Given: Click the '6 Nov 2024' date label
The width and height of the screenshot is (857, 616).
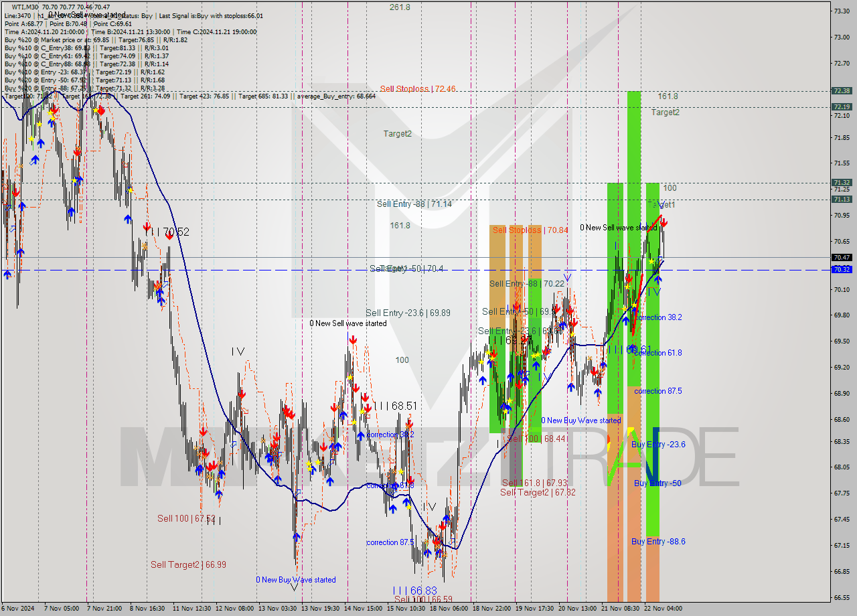Looking at the screenshot, I should click(19, 609).
